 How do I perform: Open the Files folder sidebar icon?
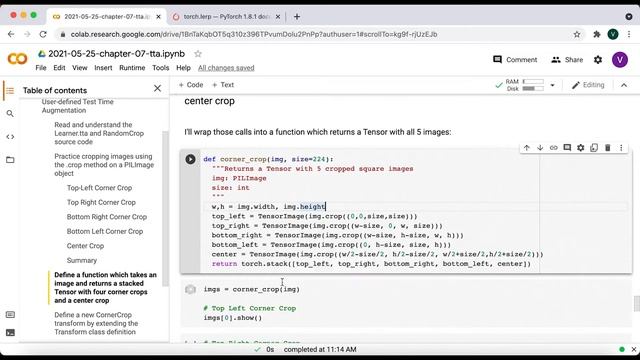pos(10,160)
